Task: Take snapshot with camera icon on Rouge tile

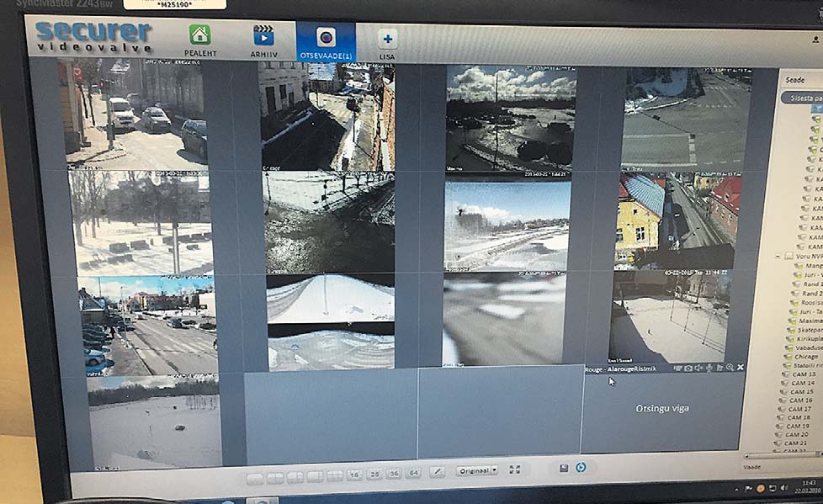Action: click(688, 368)
